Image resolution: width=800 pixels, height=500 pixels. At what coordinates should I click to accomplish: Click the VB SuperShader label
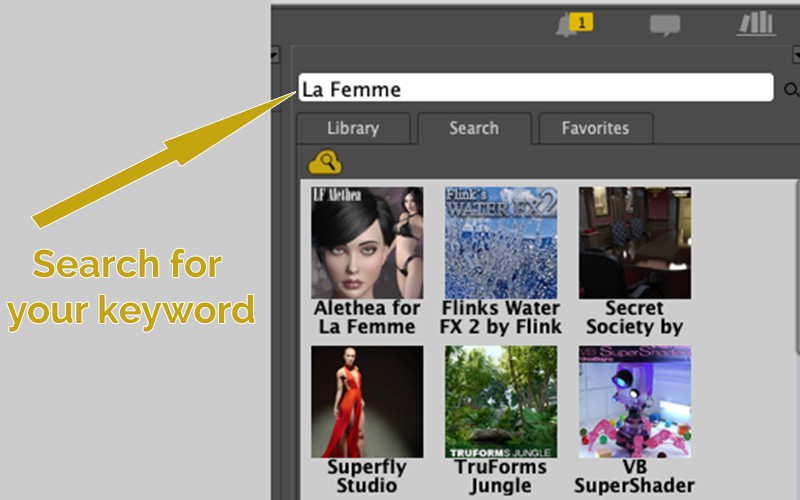(x=635, y=476)
